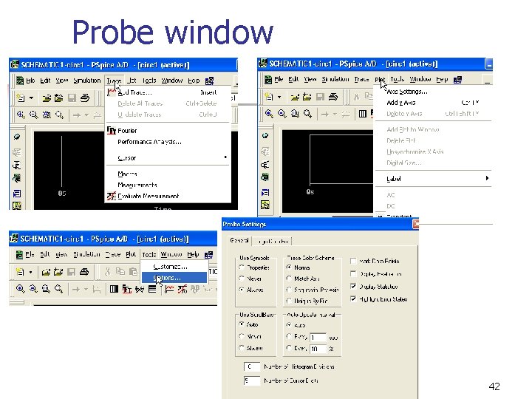
Task: Click Number of Histogram Divisions field
Action: point(252,366)
